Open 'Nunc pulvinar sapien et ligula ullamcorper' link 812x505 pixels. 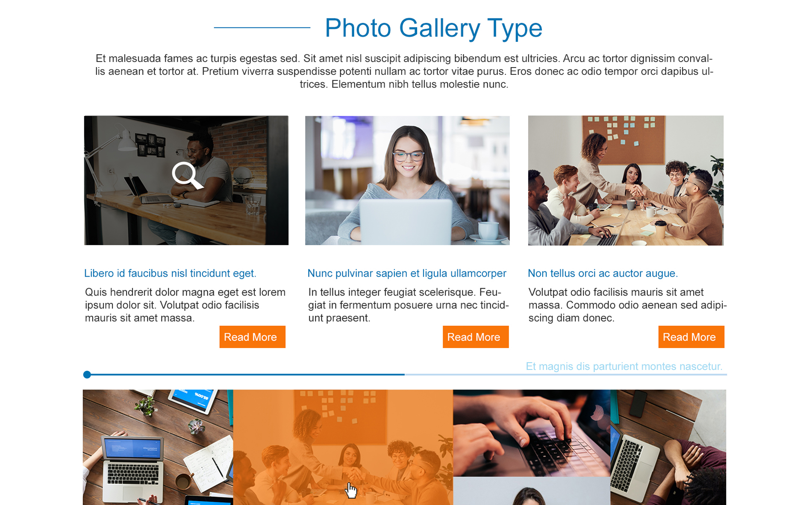(407, 273)
